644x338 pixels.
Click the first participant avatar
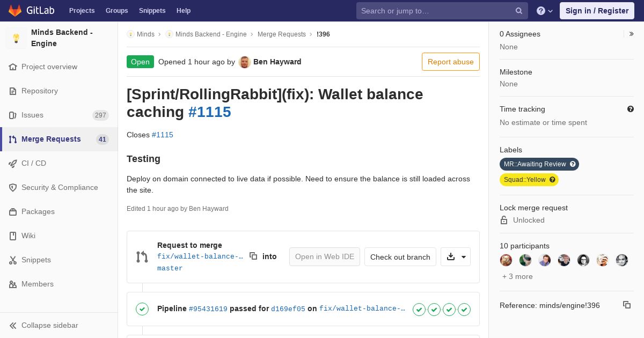click(x=506, y=260)
